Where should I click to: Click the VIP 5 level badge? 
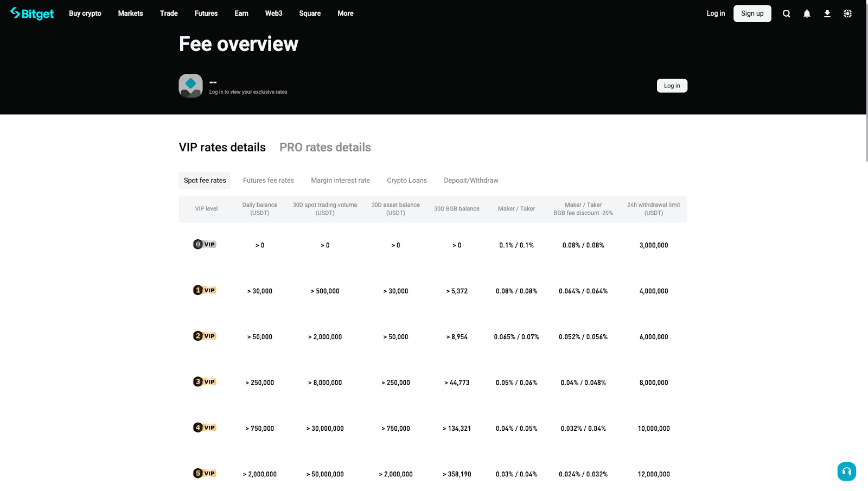pos(205,473)
